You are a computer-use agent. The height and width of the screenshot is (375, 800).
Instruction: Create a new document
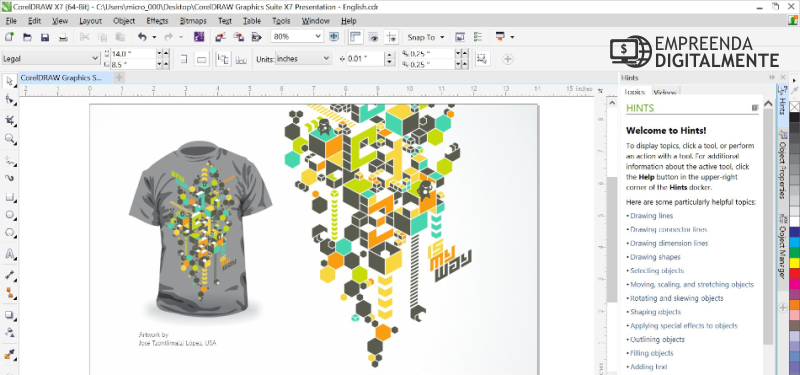point(9,37)
